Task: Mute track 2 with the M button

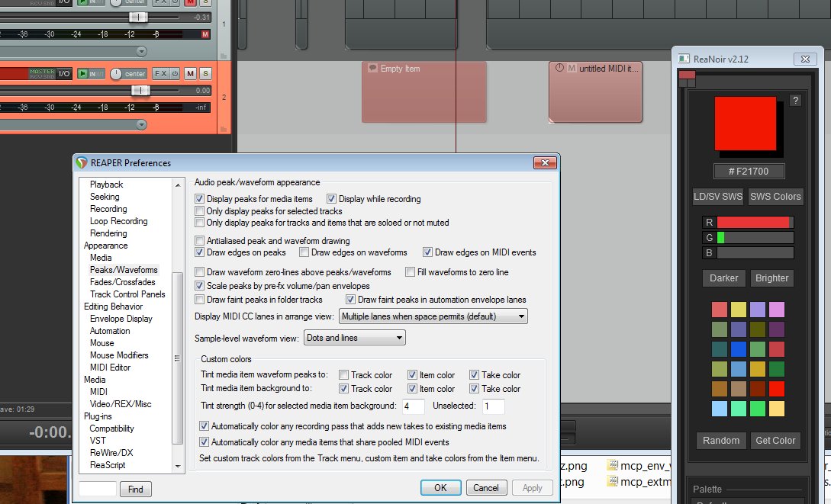Action: coord(190,74)
